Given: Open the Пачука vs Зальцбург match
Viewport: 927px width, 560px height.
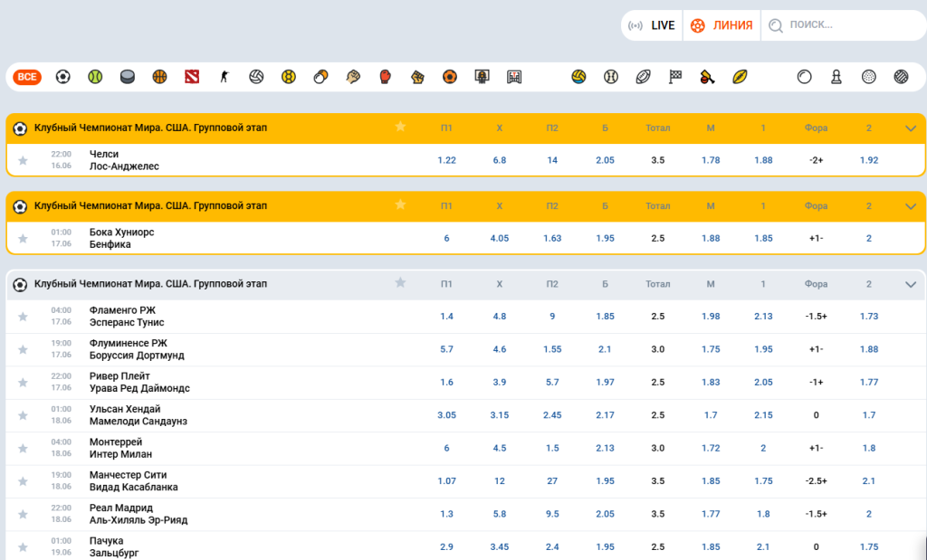Looking at the screenshot, I should (x=114, y=547).
